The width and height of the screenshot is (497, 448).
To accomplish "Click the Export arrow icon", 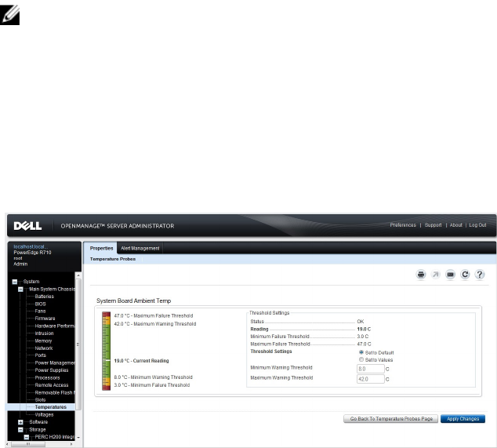I will click(436, 275).
